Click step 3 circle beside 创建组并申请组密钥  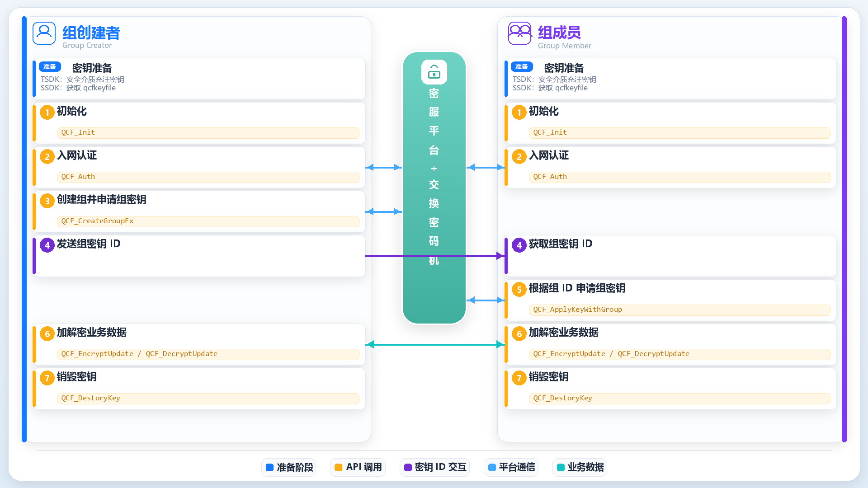[47, 201]
